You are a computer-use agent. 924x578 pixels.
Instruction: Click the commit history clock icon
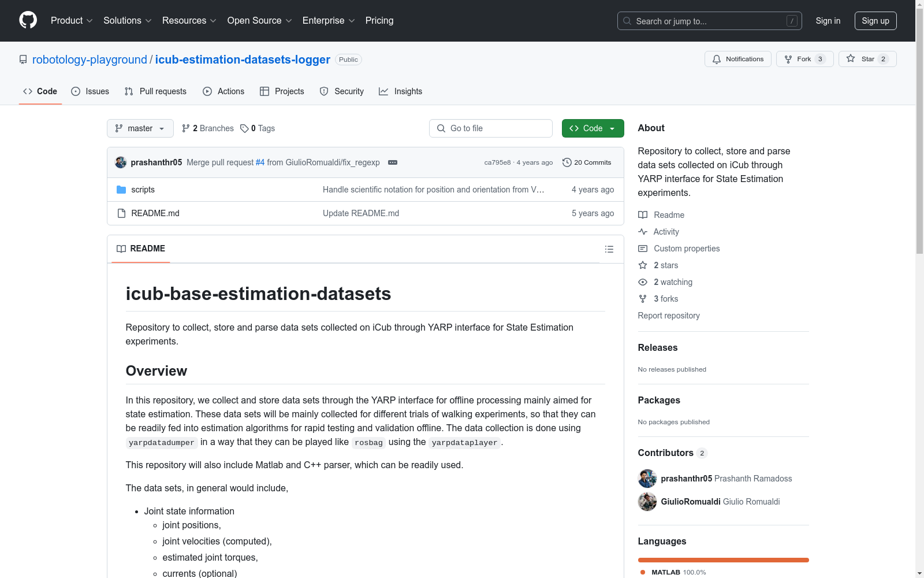click(567, 162)
